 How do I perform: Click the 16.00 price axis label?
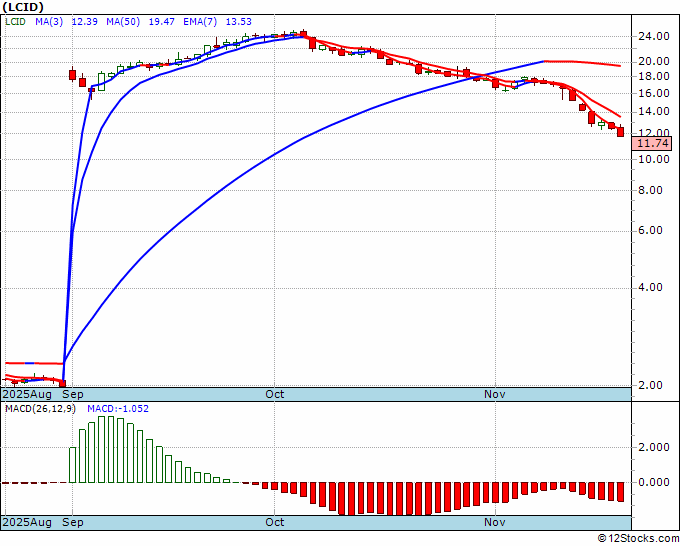click(x=654, y=93)
